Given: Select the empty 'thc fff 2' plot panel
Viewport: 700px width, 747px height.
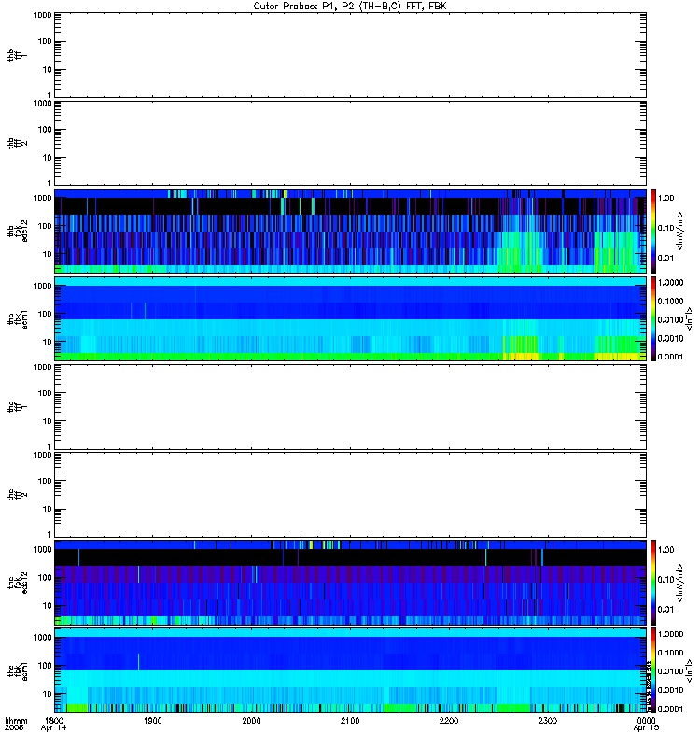Looking at the screenshot, I should coord(350,495).
